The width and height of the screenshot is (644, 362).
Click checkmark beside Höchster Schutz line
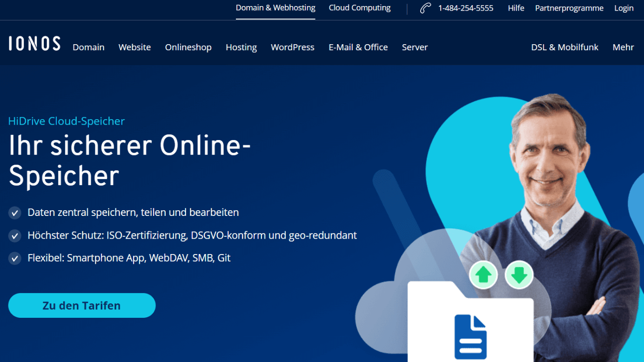point(15,236)
